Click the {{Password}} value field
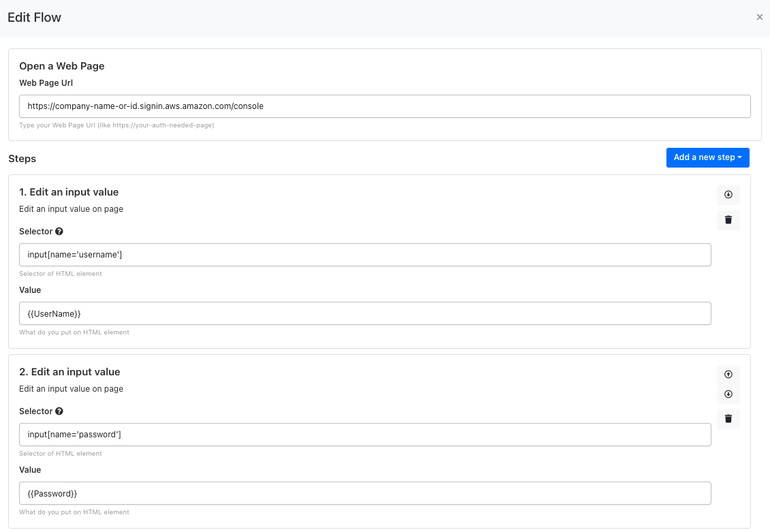770x532 pixels. point(365,493)
